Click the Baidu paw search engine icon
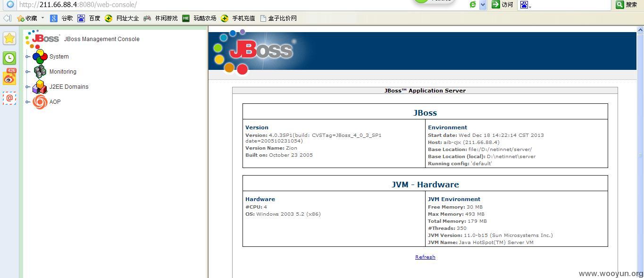Viewport: 644px width, 278px height. pyautogui.click(x=524, y=5)
